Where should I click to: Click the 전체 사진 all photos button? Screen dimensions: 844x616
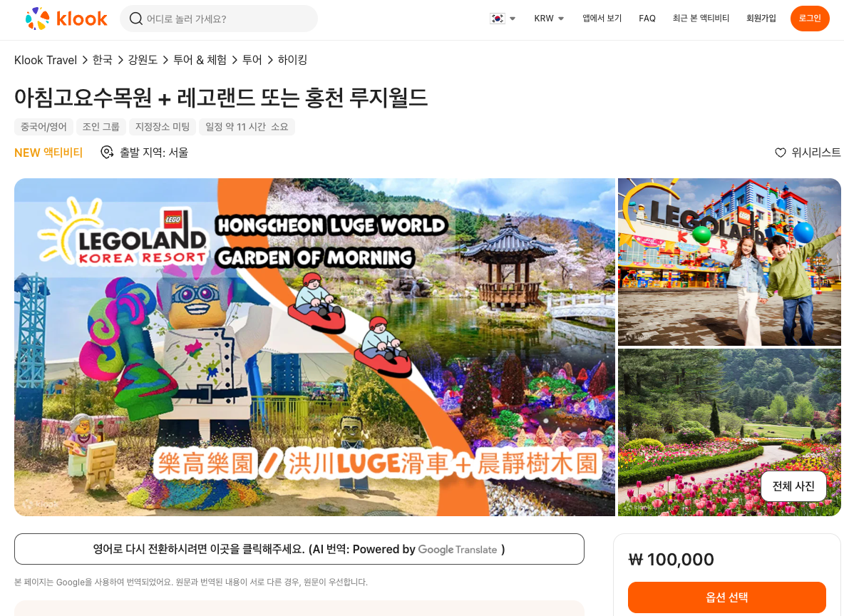(x=793, y=486)
